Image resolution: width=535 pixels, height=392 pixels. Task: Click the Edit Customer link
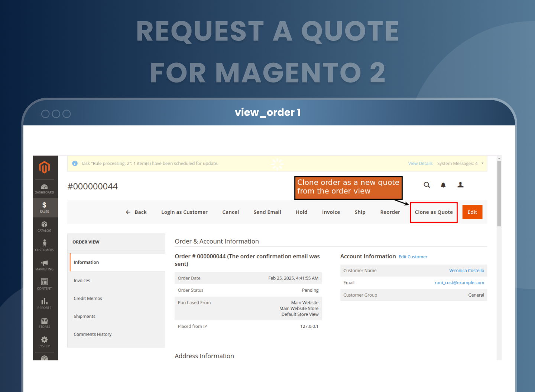click(413, 257)
